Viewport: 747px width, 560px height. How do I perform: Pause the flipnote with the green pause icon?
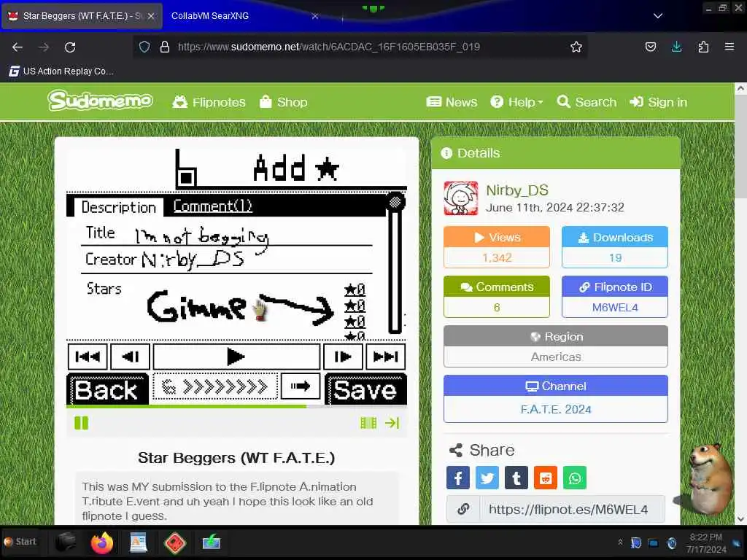point(82,423)
